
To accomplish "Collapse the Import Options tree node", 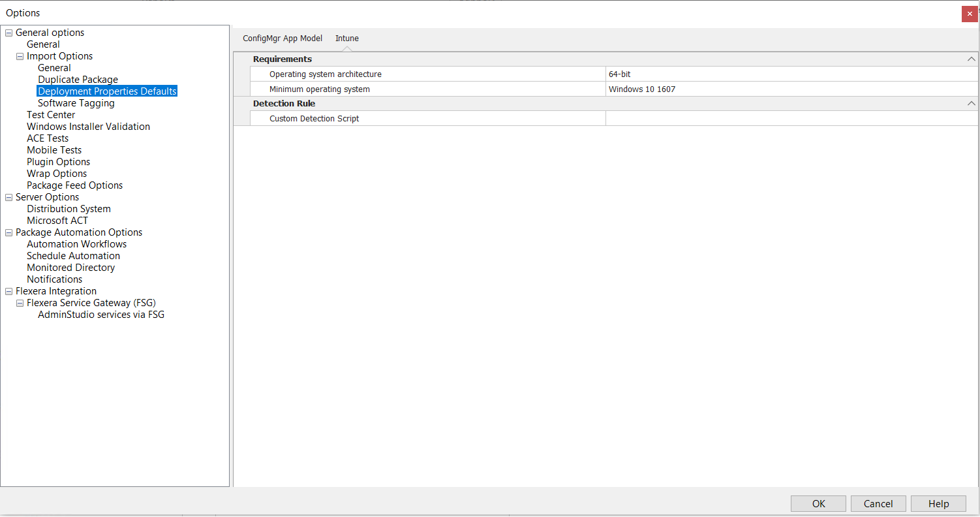I will tap(20, 55).
